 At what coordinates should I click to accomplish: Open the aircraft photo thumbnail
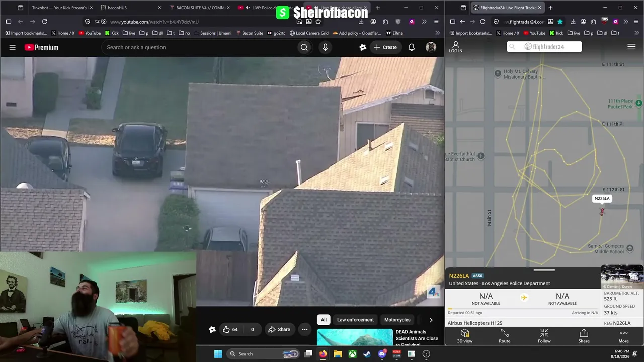(x=622, y=277)
